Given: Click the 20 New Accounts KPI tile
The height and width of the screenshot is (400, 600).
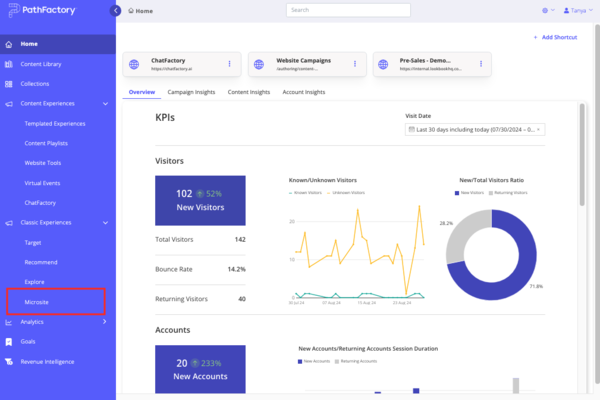Looking at the screenshot, I should point(200,369).
